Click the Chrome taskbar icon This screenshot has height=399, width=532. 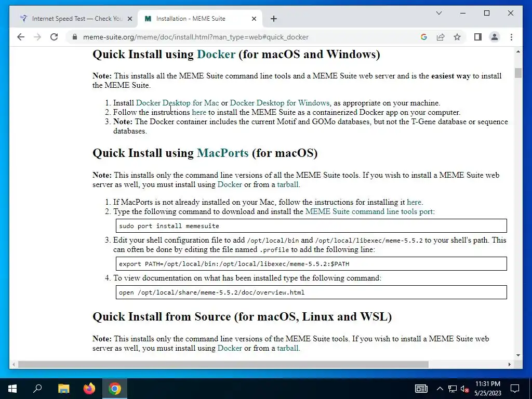click(115, 389)
